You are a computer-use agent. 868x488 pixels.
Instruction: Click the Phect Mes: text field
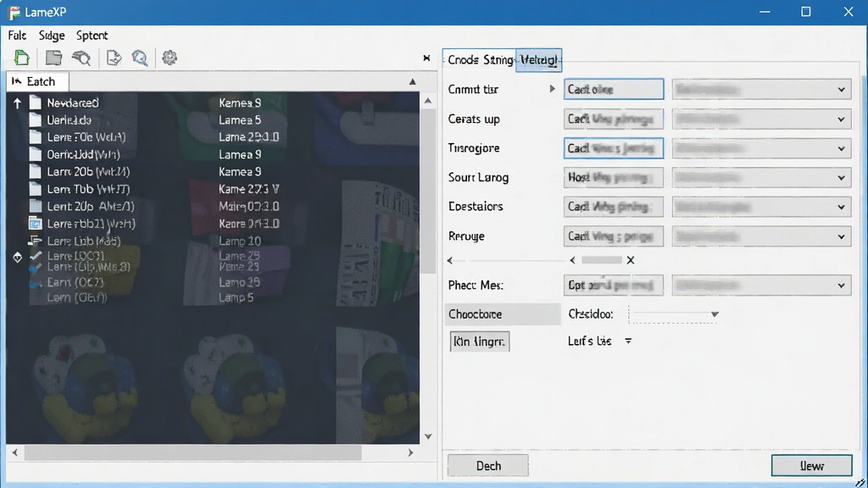pyautogui.click(x=614, y=286)
